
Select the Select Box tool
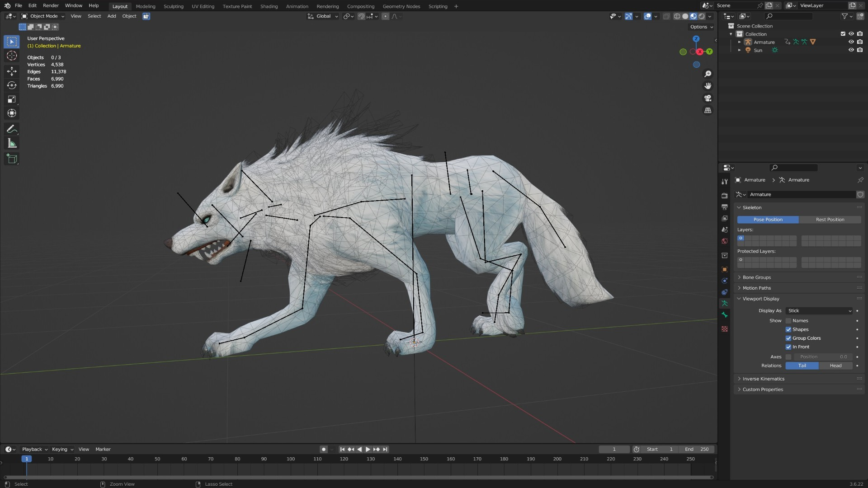pyautogui.click(x=12, y=42)
